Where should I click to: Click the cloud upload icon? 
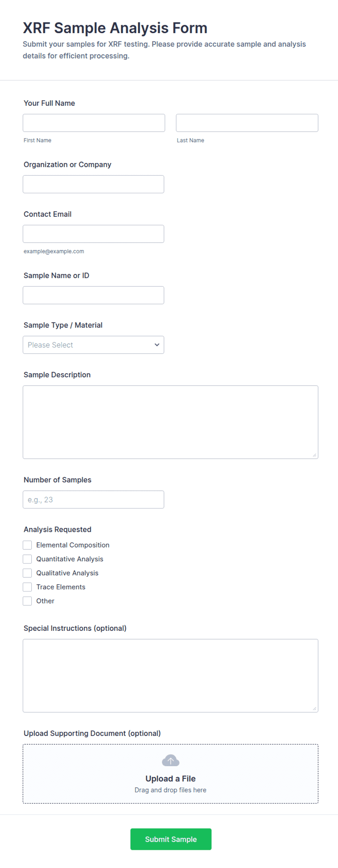point(170,760)
